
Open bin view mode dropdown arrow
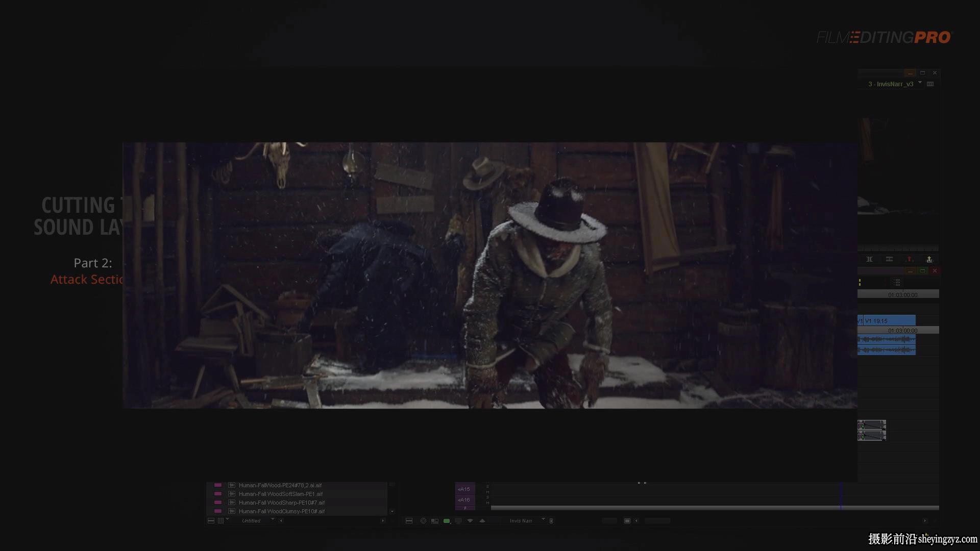227,519
